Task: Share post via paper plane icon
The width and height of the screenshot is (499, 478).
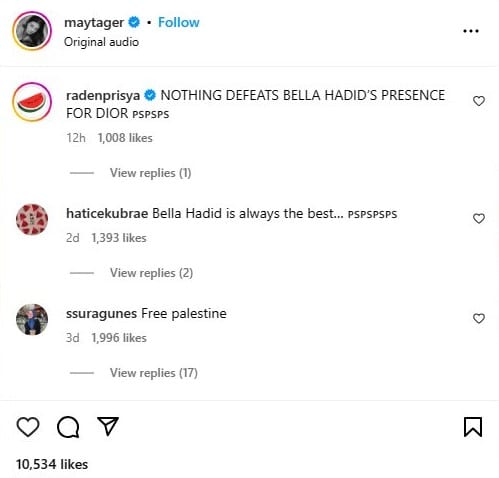Action: pos(108,426)
